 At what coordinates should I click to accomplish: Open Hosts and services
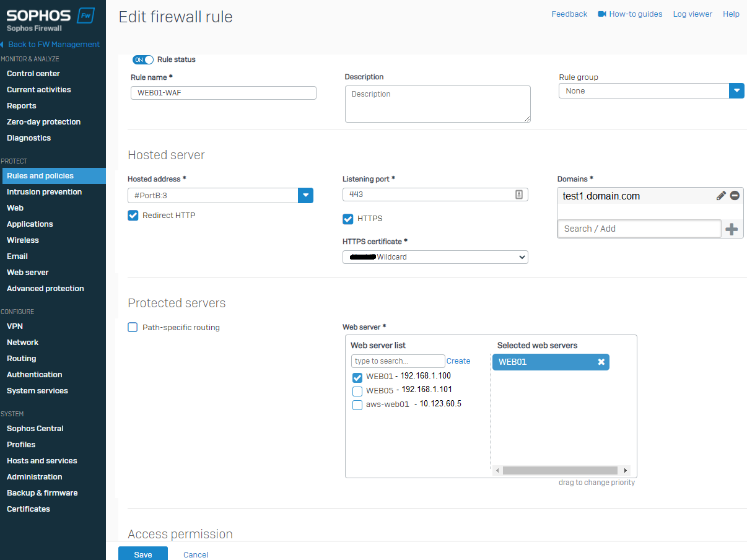(x=42, y=460)
